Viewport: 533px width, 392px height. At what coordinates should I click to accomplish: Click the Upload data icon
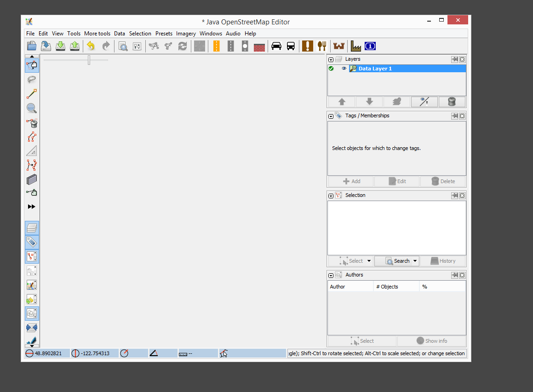tap(75, 46)
